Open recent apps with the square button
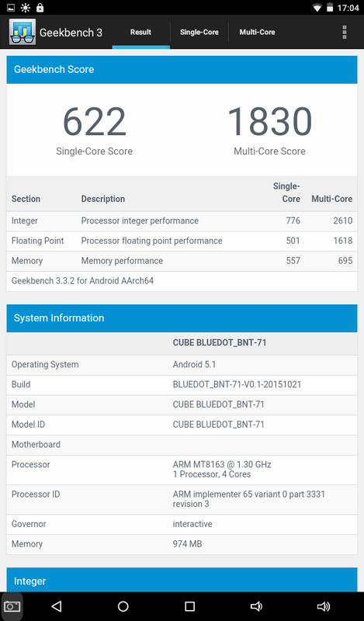The image size is (364, 621). pyautogui.click(x=189, y=606)
